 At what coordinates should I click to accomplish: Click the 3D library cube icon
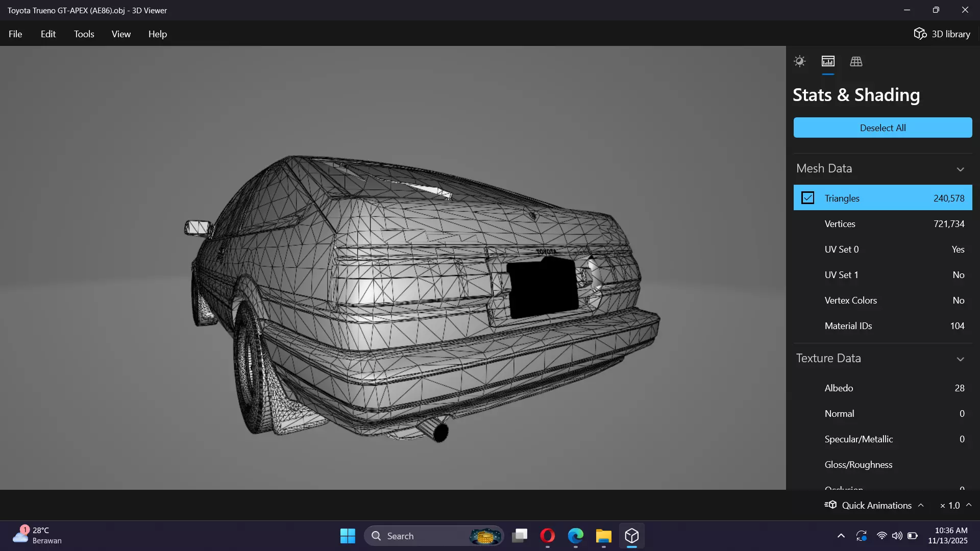click(920, 34)
